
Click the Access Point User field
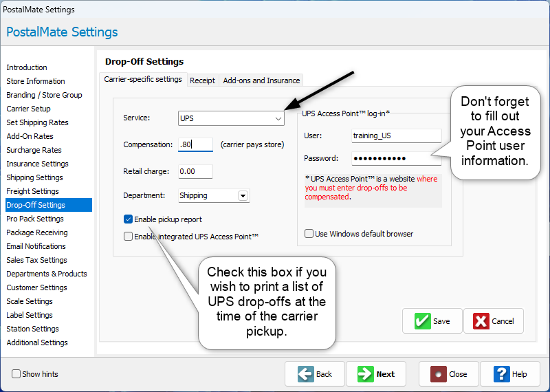click(397, 135)
